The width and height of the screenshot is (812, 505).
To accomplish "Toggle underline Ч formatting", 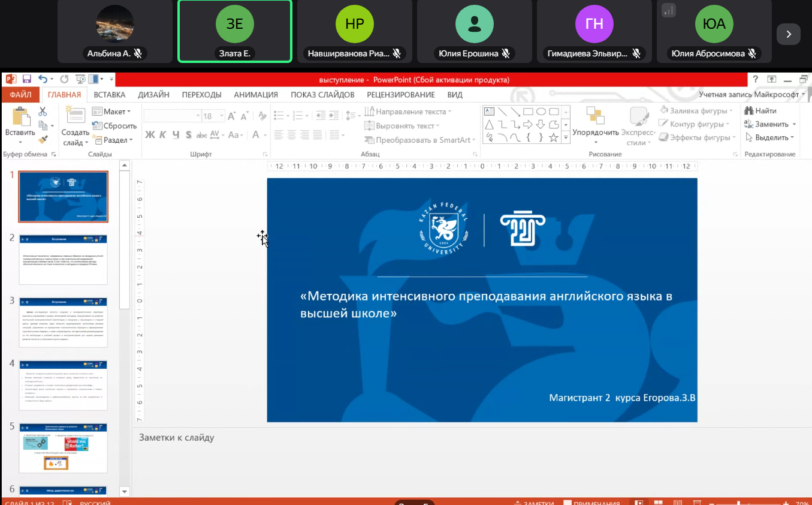I will click(176, 135).
